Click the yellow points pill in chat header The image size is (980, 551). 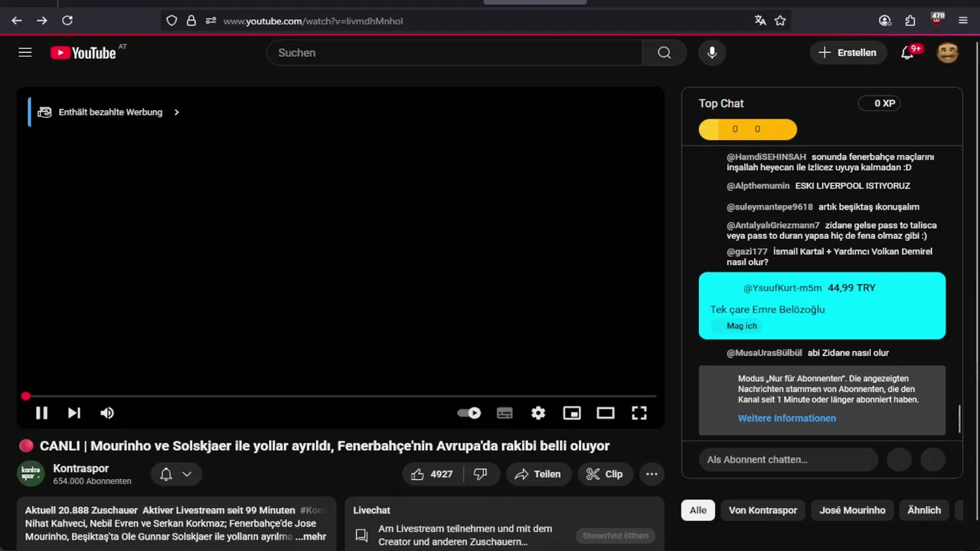tap(747, 129)
